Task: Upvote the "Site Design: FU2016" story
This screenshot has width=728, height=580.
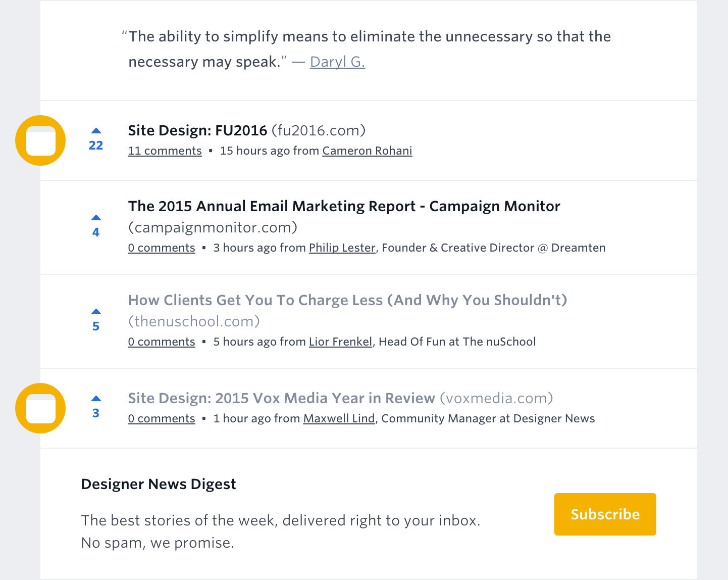Action: [96, 131]
